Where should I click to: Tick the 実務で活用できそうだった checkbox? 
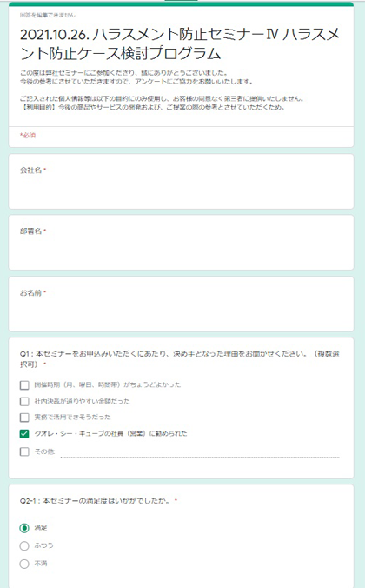(x=24, y=418)
